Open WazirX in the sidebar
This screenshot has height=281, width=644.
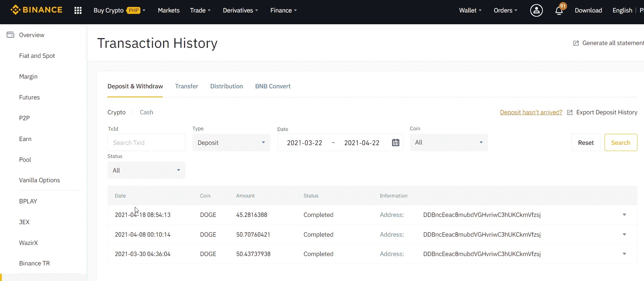(x=28, y=243)
